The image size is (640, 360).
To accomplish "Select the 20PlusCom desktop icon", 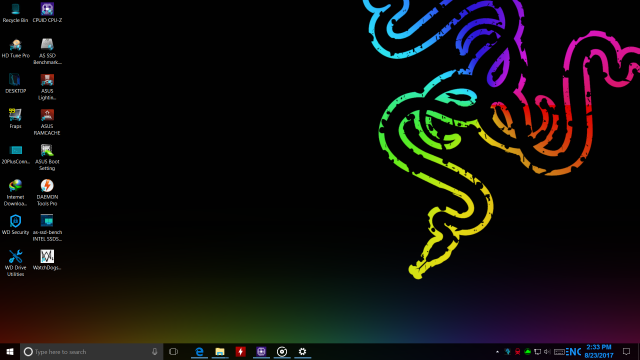I will point(16,154).
